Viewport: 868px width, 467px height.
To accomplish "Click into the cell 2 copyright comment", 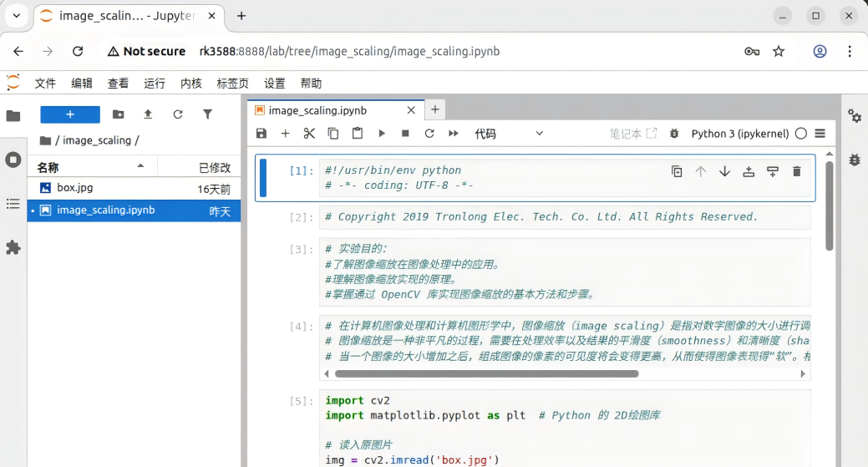I will tap(541, 217).
